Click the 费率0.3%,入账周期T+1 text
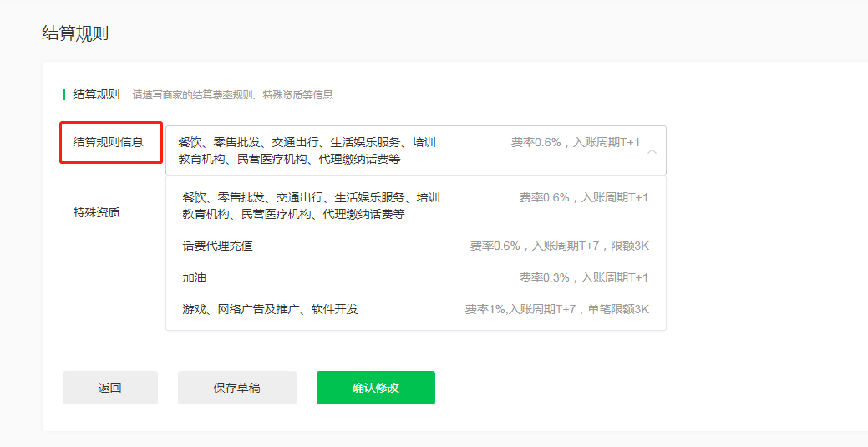The image size is (868, 447). point(583,277)
